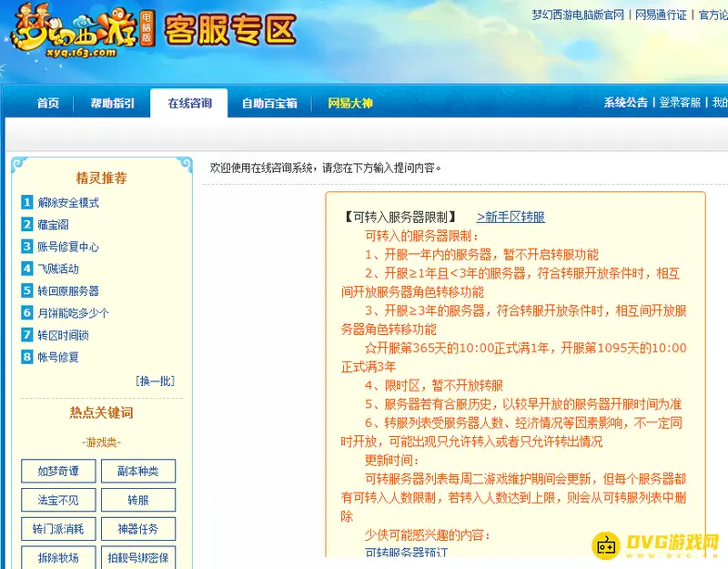Screen dimensions: 728x569
Task: Click the 【可转入服务器限制】 title text
Action: pos(399,217)
